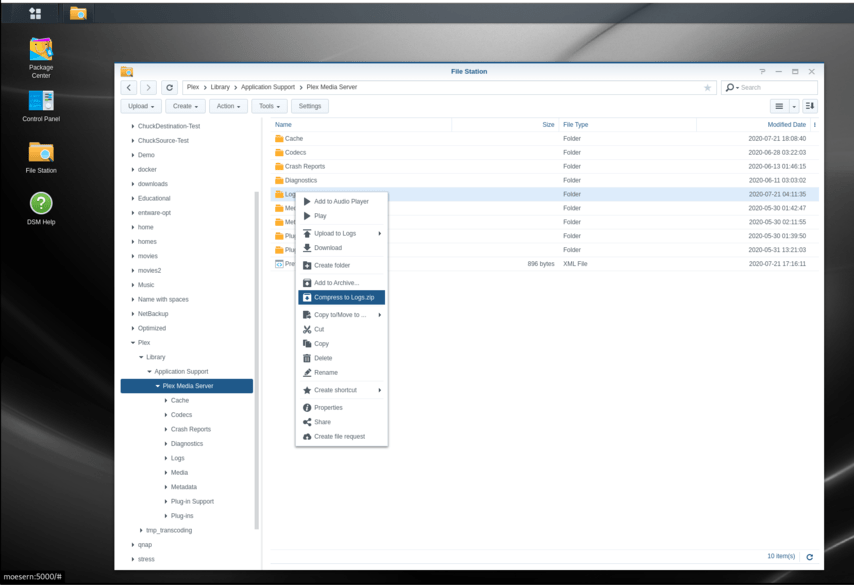Sort by Size column header
The height and width of the screenshot is (585, 854).
(x=505, y=125)
